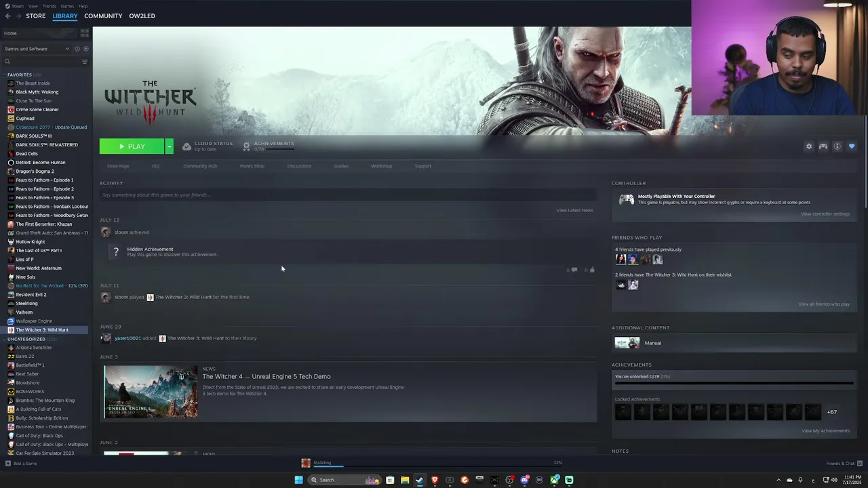Go back with the navigation back arrow

pyautogui.click(x=8, y=16)
